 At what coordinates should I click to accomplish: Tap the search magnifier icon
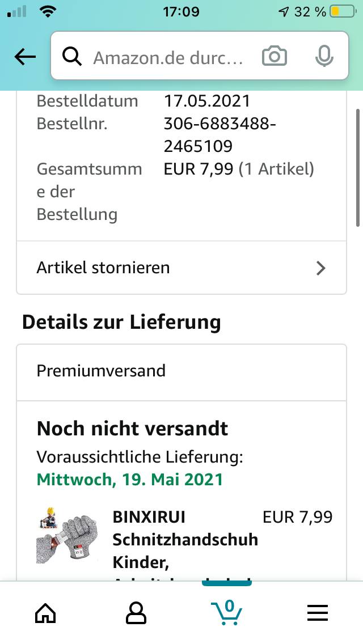72,57
